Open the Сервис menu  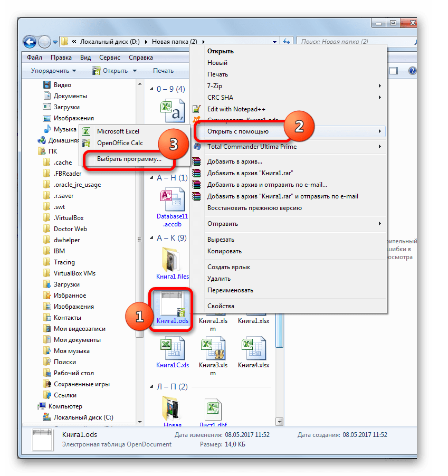coord(110,58)
